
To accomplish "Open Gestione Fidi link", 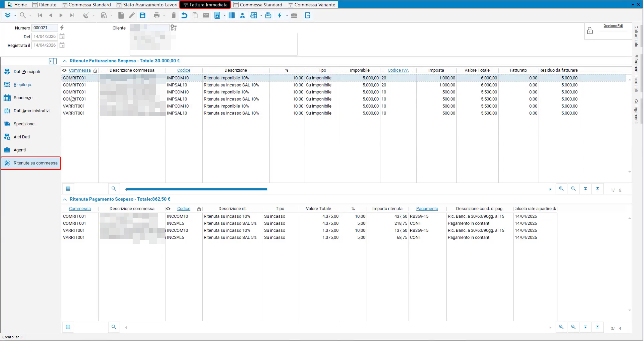I will pyautogui.click(x=613, y=26).
